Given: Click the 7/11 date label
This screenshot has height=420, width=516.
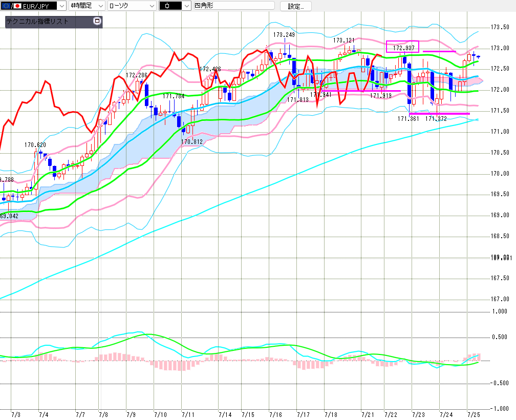Looking at the screenshot, I should [x=188, y=415].
